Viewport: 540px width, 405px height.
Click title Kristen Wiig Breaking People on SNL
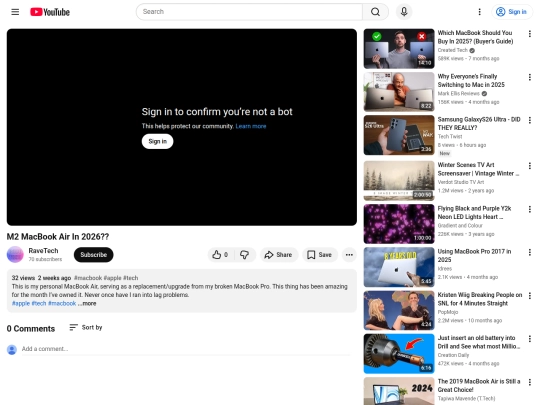pos(480,299)
